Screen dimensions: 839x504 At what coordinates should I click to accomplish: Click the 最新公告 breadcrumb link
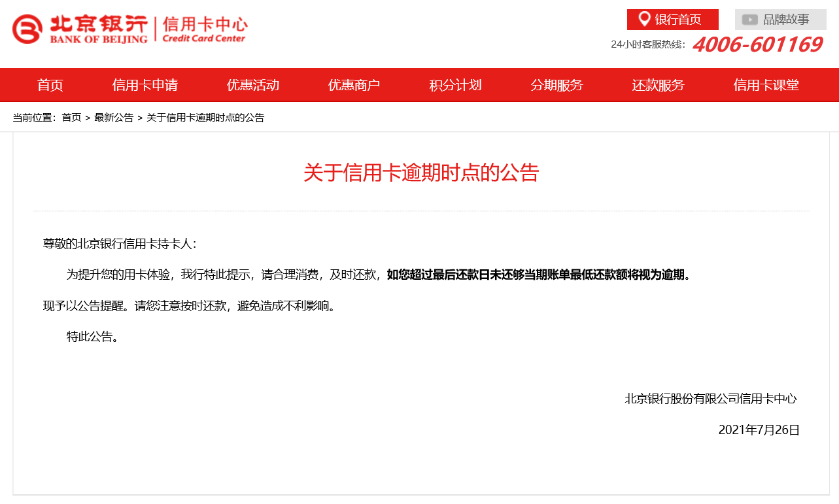(114, 118)
